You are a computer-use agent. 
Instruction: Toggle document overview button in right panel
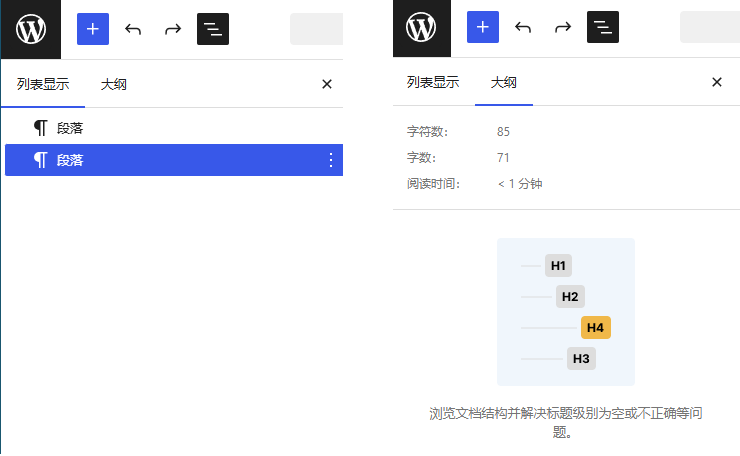[x=603, y=27]
